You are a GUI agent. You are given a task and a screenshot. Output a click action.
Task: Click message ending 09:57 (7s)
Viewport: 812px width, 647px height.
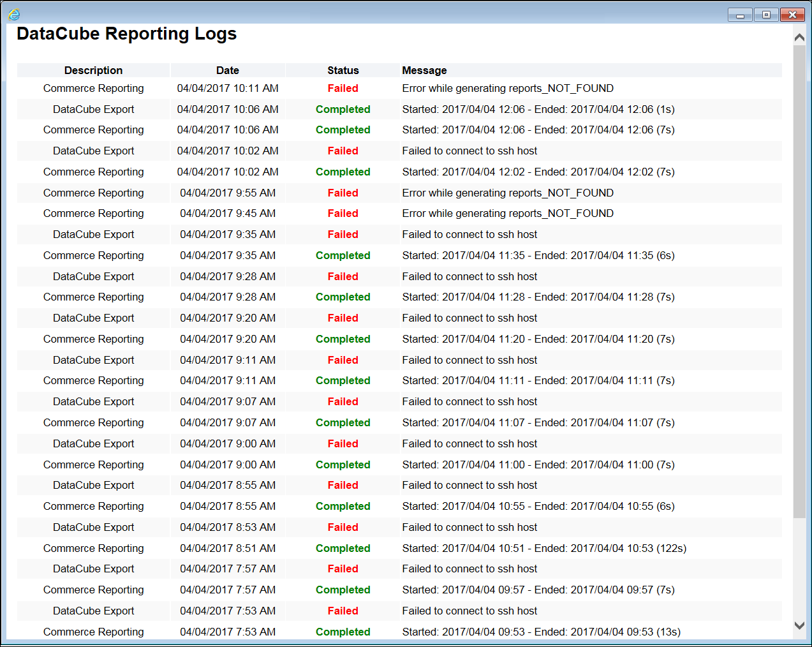(538, 590)
